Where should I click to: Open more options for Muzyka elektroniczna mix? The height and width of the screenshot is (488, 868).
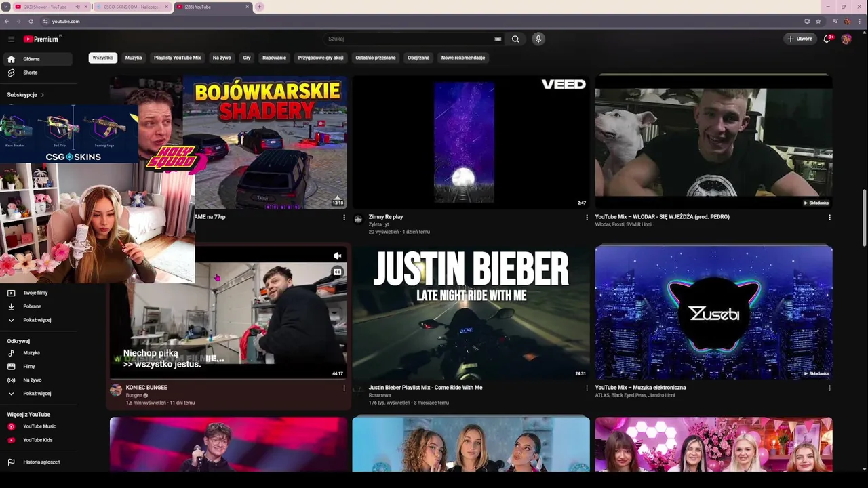(829, 388)
